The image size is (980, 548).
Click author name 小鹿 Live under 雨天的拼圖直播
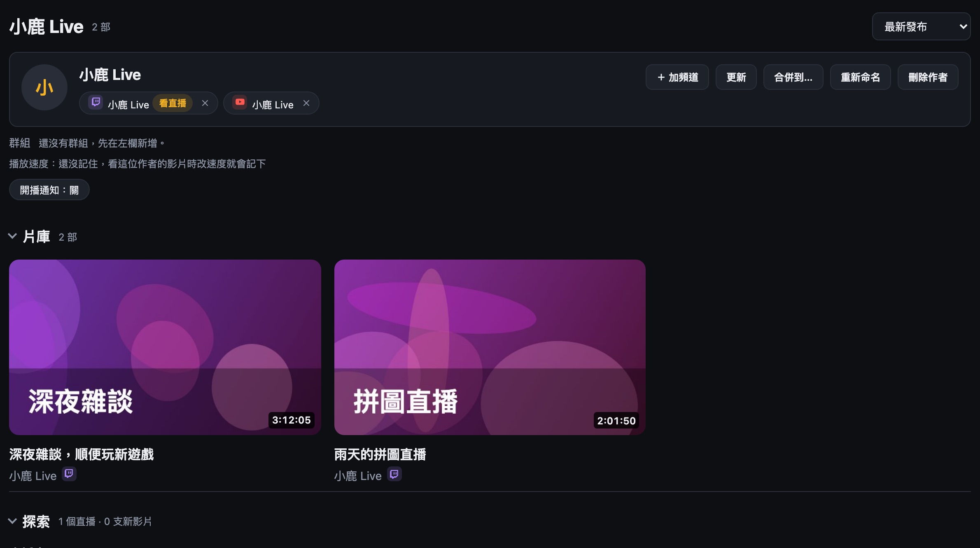(x=358, y=476)
